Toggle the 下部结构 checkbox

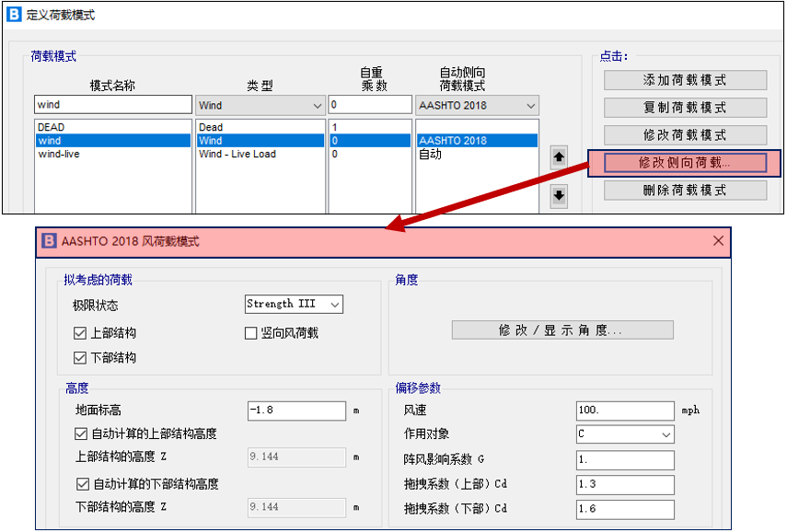tap(80, 357)
